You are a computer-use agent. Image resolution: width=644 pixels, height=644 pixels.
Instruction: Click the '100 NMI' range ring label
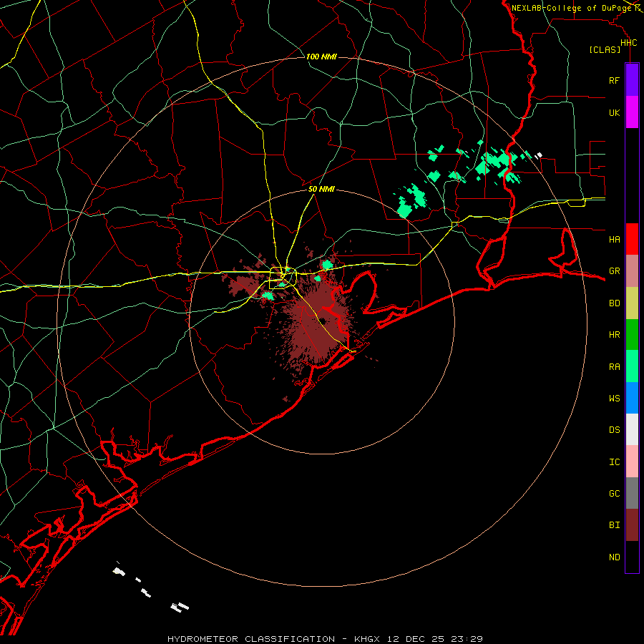(321, 57)
